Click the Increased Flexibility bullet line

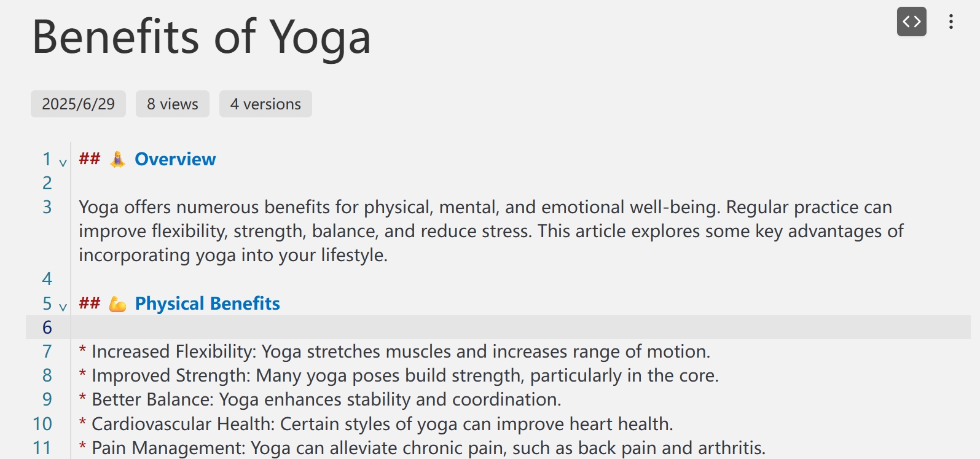[394, 351]
